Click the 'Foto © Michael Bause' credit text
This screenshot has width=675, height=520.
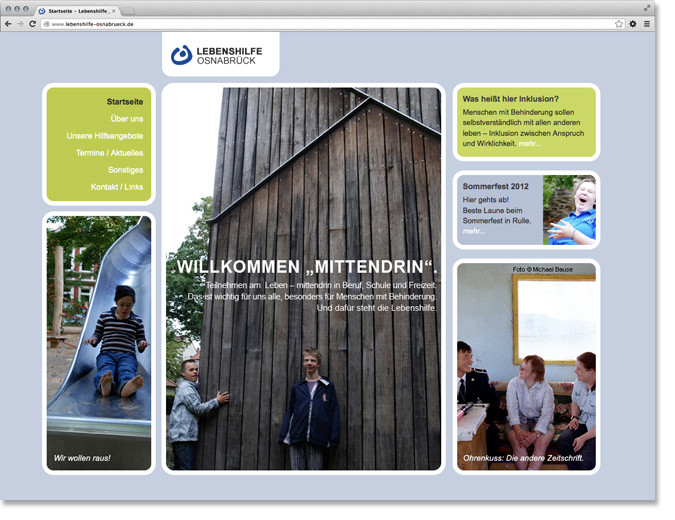[x=542, y=269]
